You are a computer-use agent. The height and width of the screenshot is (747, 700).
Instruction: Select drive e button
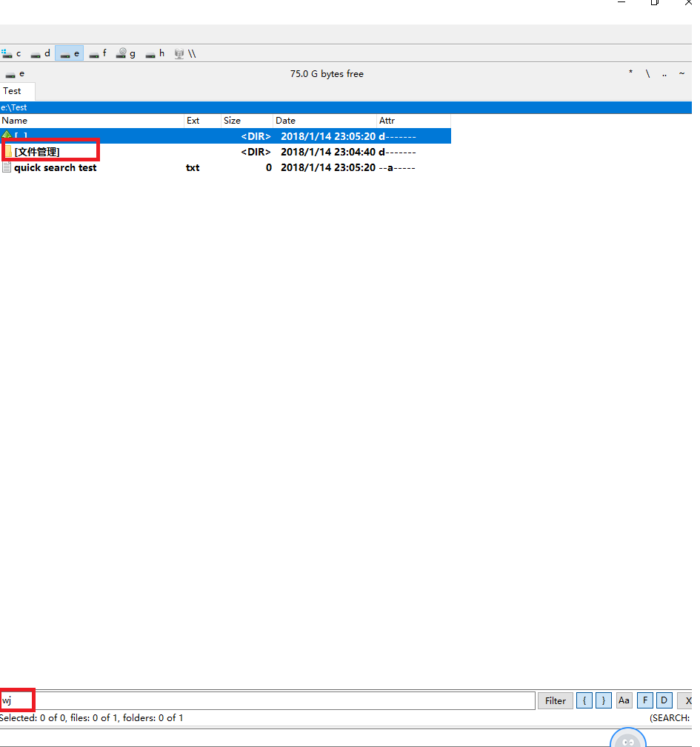[x=69, y=53]
